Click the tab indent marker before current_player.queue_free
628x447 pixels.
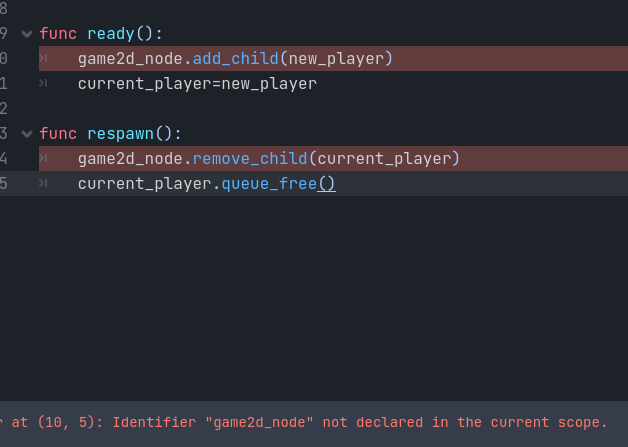point(43,183)
